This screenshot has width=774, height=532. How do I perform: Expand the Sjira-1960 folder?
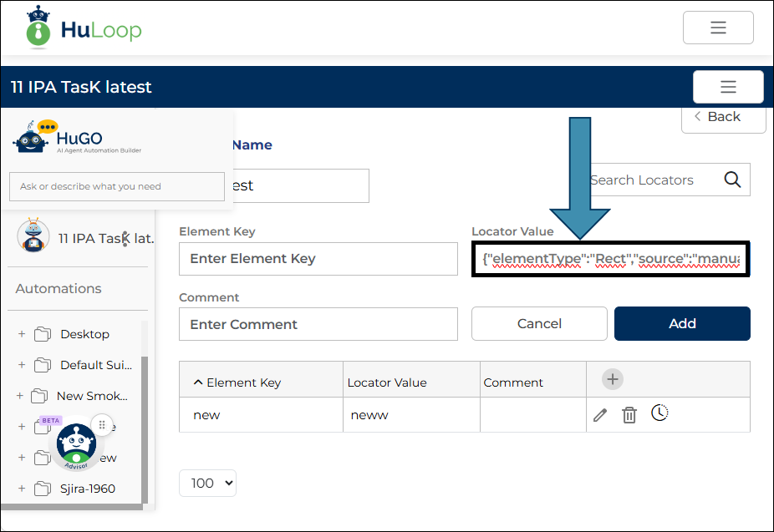coord(22,489)
